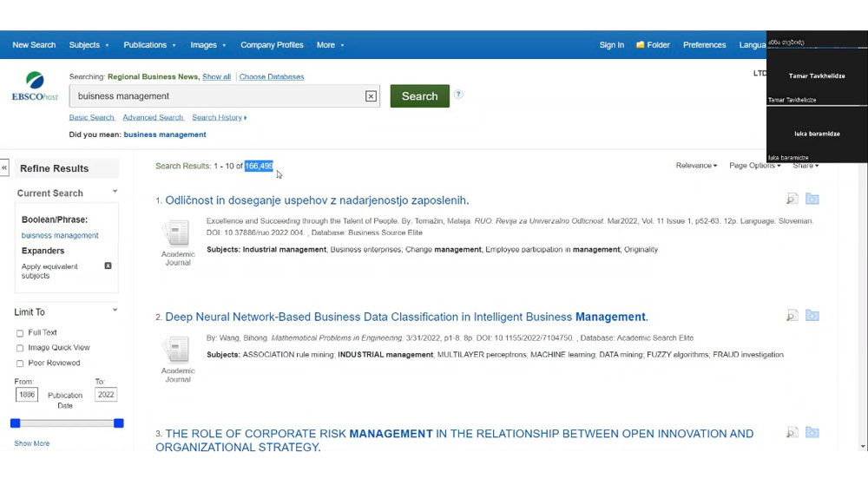Enable the Full Text checkbox
Viewport: 868px width, 498px height.
(20, 333)
